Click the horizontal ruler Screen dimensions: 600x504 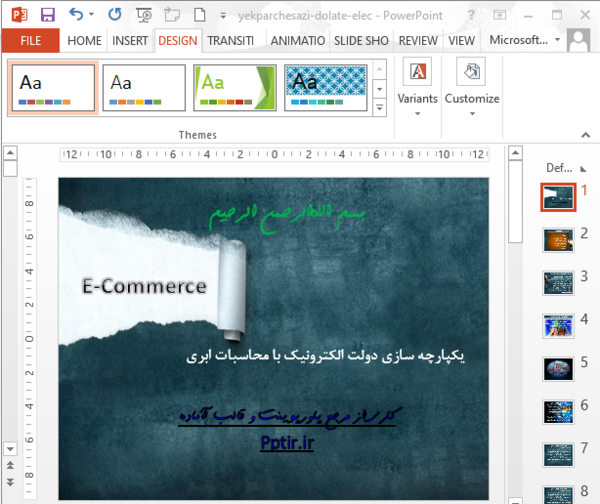(x=274, y=155)
